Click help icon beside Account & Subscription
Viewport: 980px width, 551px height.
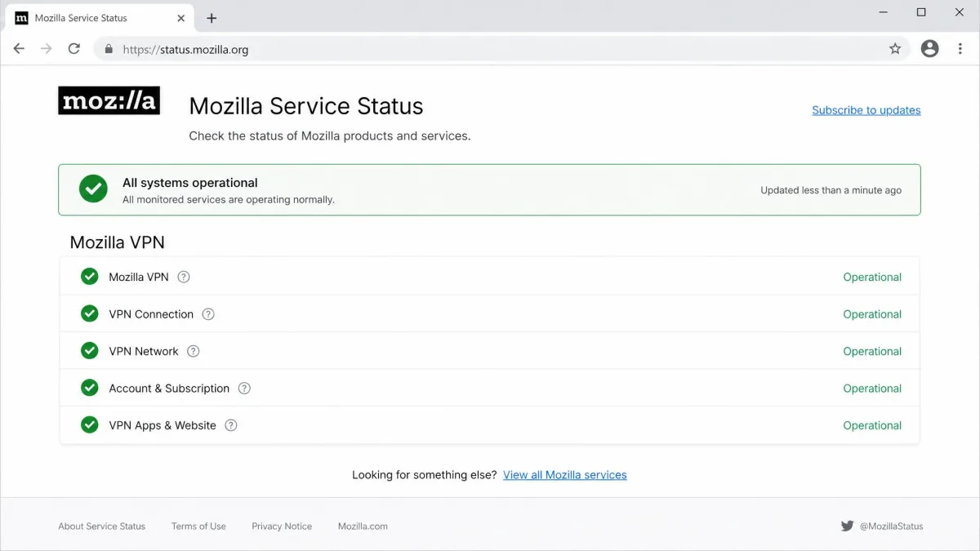244,389
